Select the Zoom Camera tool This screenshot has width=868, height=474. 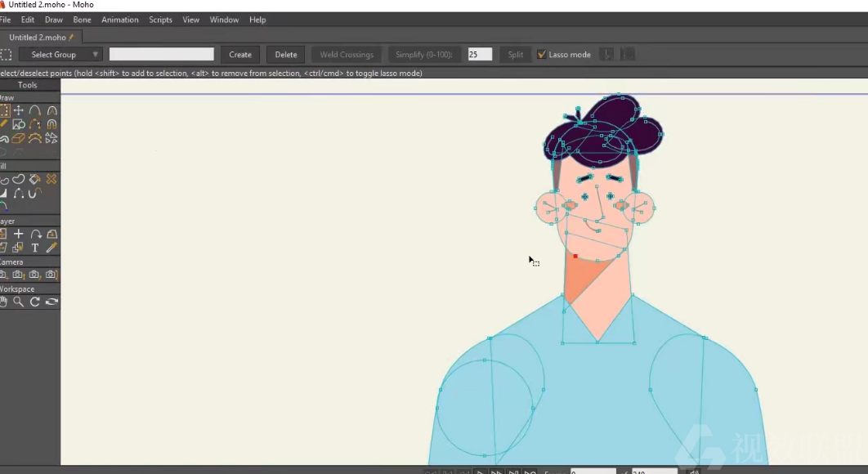pos(19,275)
